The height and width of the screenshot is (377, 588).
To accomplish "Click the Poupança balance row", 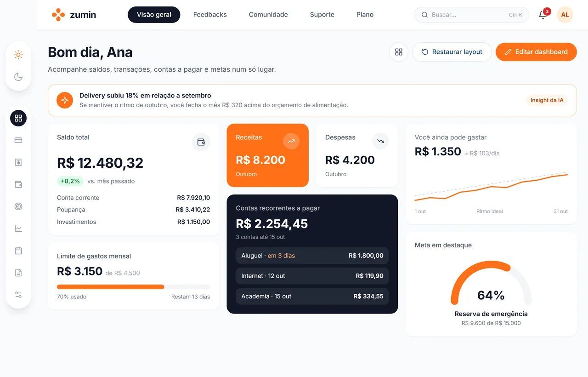I will click(x=133, y=210).
